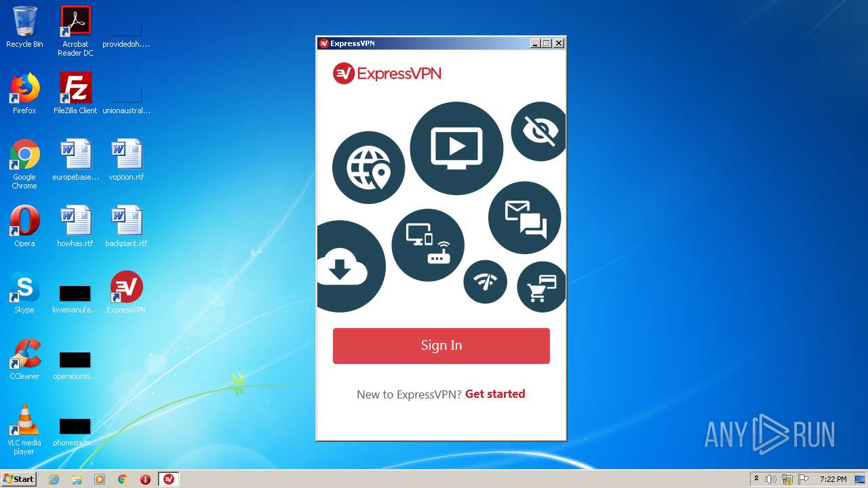868x488 pixels.
Task: Select europebase rtf document file
Action: pos(75,160)
